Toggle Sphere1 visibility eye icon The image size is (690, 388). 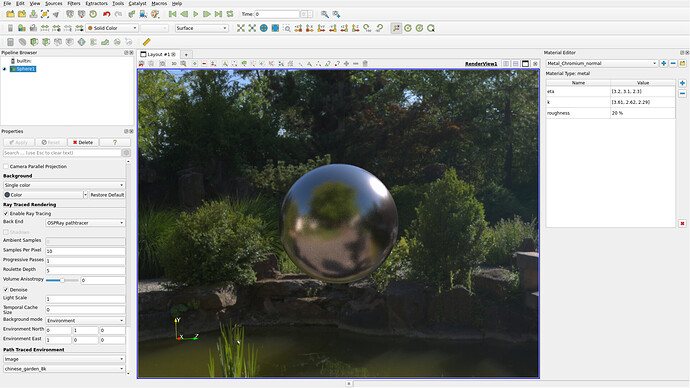click(5, 69)
